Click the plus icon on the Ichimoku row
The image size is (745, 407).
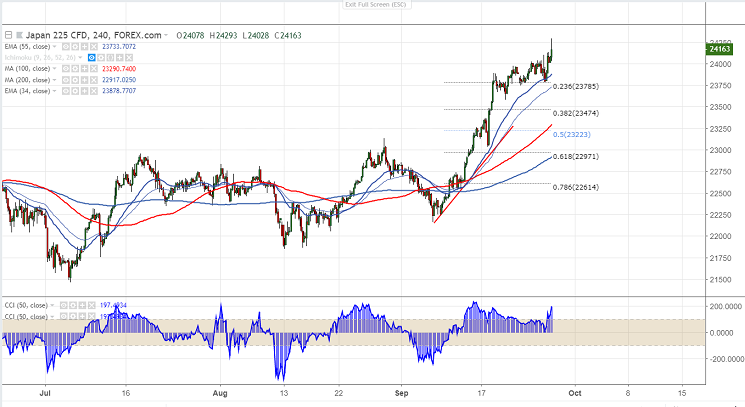[120, 57]
